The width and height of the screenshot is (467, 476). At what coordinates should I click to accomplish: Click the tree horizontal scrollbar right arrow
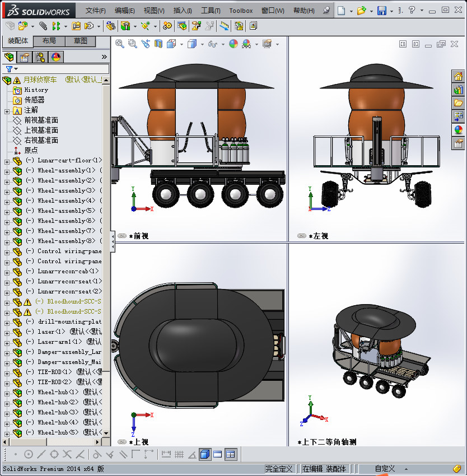97,442
